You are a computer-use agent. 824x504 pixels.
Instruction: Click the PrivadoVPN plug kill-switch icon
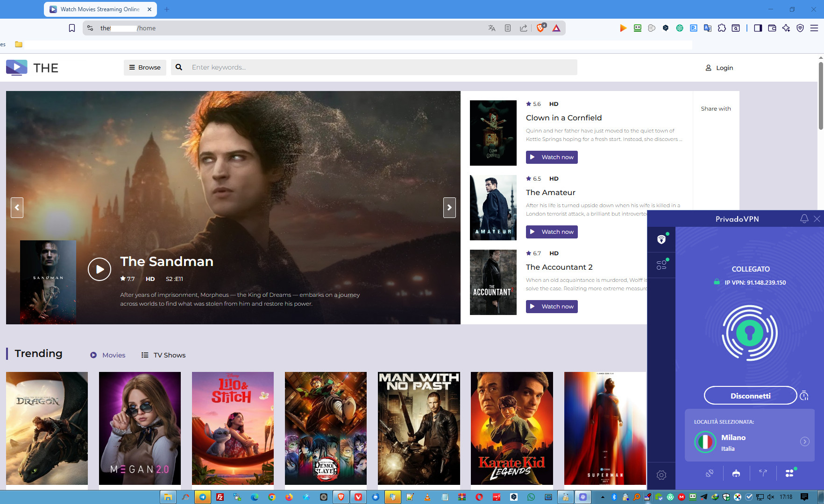[710, 473]
